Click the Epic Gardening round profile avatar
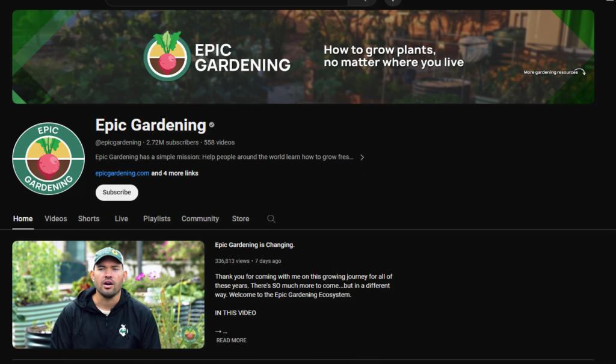This screenshot has height=364, width=616. coord(49,158)
